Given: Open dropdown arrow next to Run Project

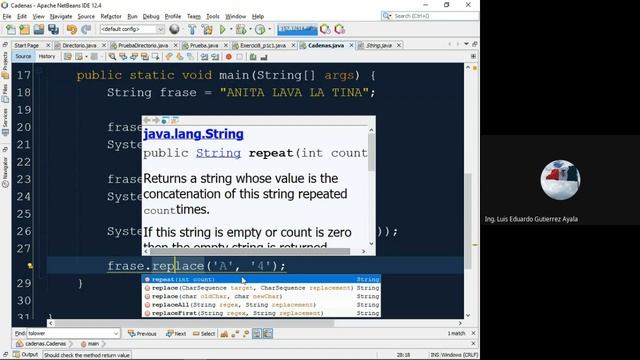Looking at the screenshot, I should [231, 29].
